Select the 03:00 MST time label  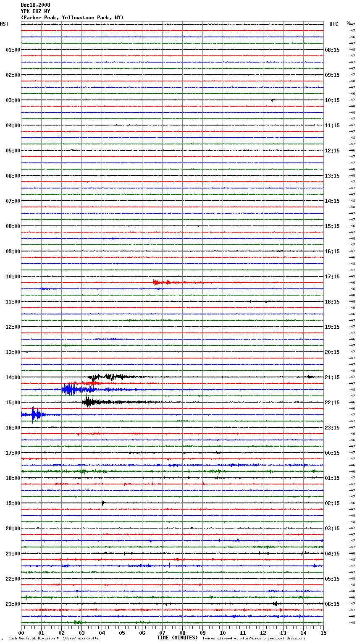point(13,100)
